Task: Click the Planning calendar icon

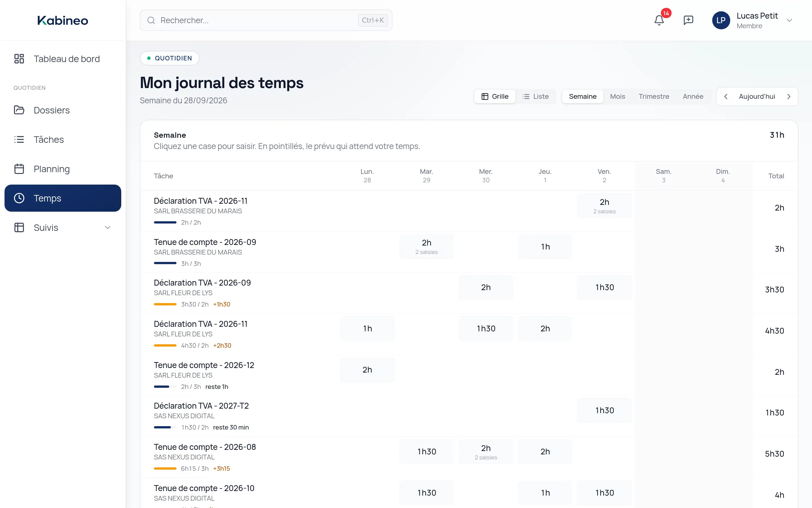Action: [19, 169]
